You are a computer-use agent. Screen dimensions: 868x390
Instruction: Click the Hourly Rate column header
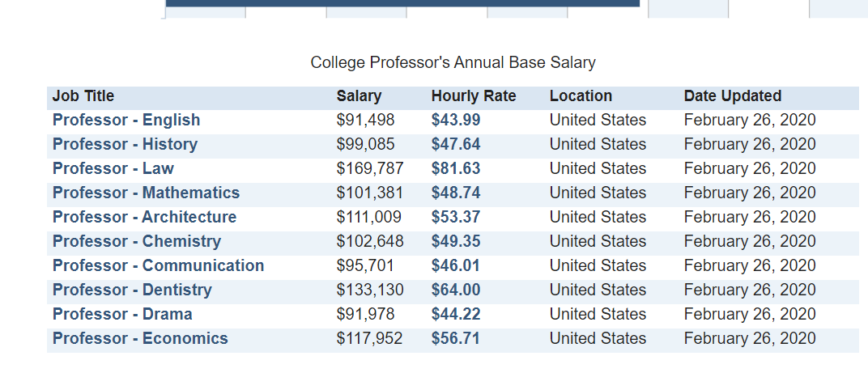474,96
